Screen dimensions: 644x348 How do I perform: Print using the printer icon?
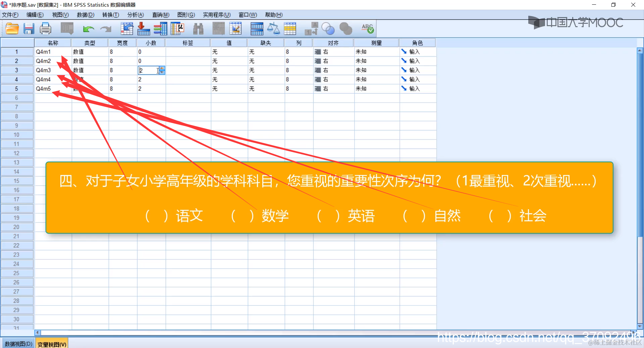(45, 29)
